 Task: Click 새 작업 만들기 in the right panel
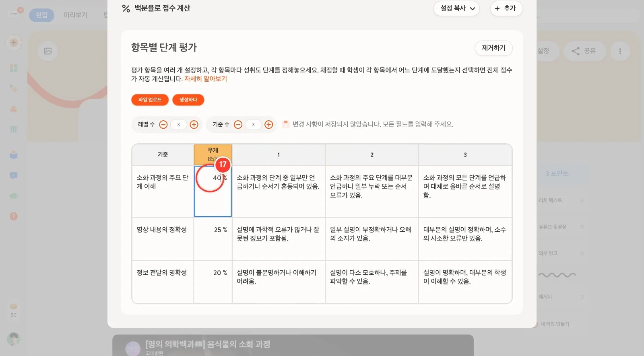555,324
